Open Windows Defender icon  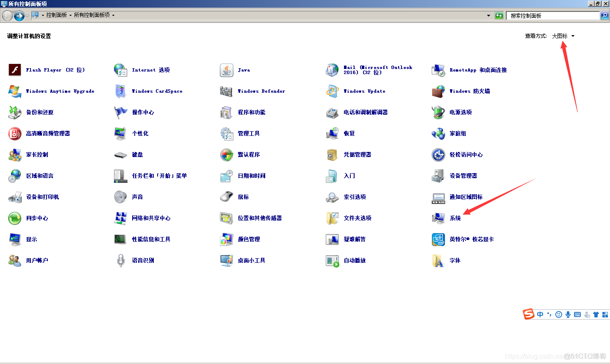(x=227, y=91)
